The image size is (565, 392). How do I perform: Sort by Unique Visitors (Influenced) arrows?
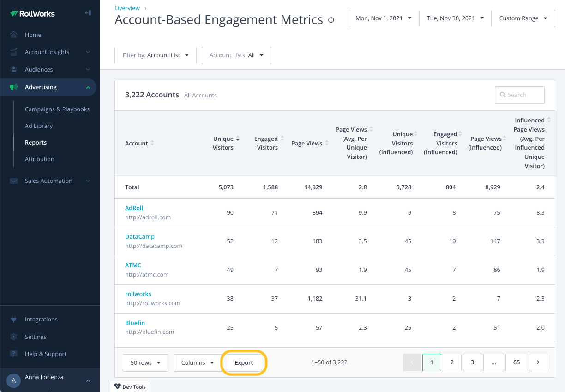pos(416,134)
